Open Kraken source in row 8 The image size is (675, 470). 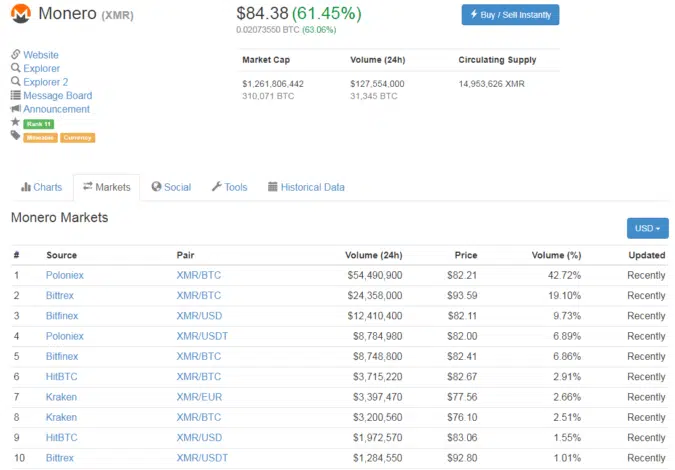pos(62,417)
